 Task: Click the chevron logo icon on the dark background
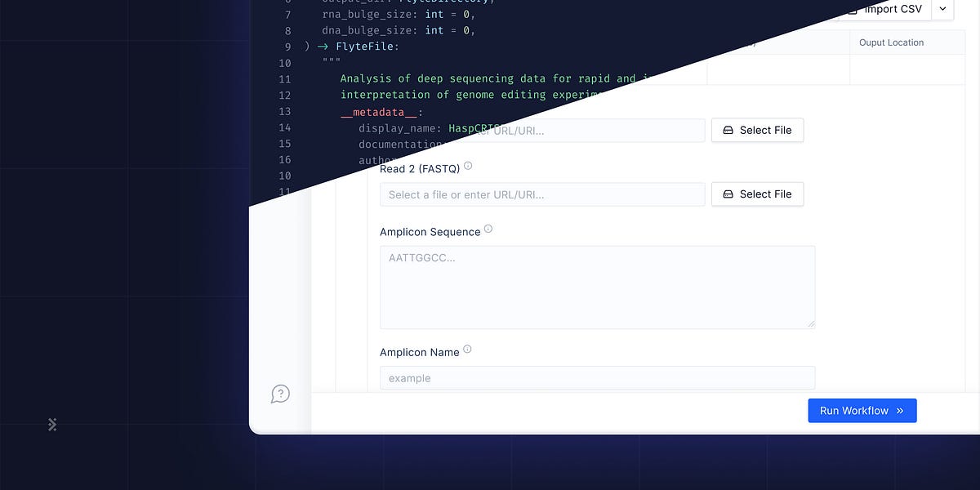coord(52,424)
